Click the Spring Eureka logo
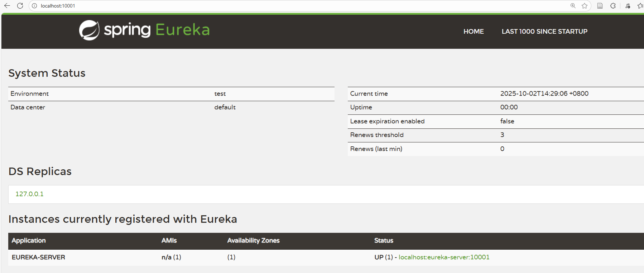Viewport: 644px width, 273px height. click(x=144, y=30)
